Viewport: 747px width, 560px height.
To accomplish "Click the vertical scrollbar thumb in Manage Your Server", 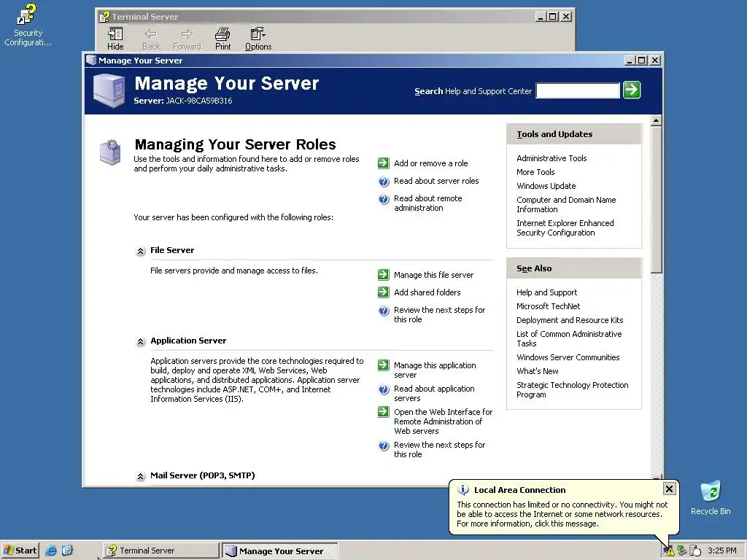I will (656, 200).
